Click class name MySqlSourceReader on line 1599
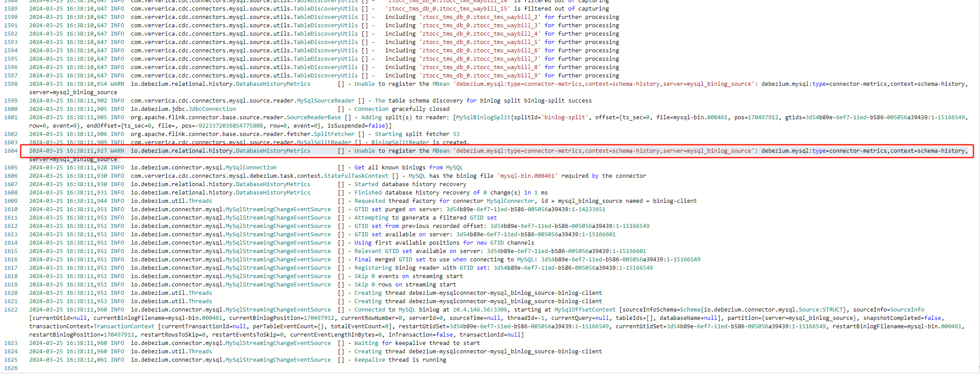The width and height of the screenshot is (980, 374). pos(325,101)
